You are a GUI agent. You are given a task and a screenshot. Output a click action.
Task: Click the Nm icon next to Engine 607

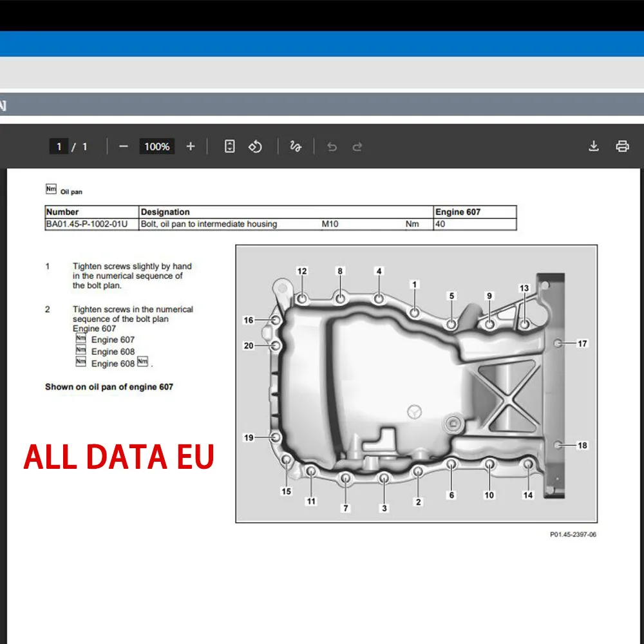point(81,339)
